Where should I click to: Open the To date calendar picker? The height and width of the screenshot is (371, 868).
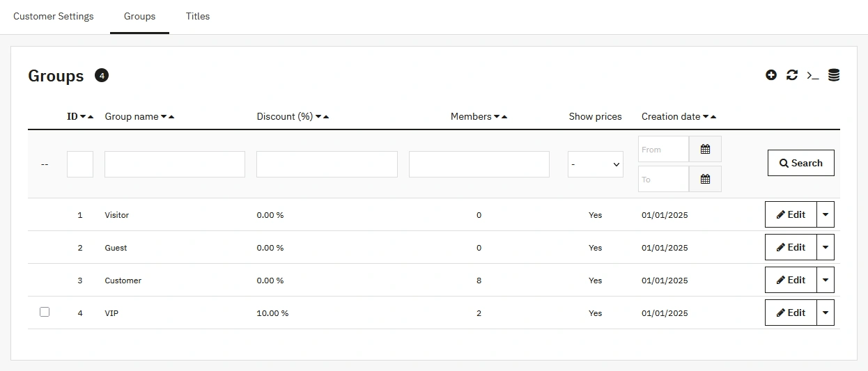click(705, 179)
